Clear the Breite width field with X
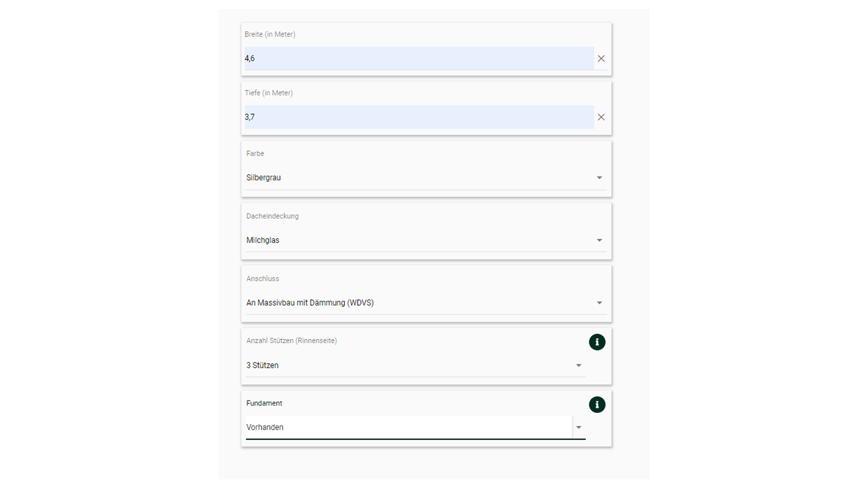 tap(601, 58)
